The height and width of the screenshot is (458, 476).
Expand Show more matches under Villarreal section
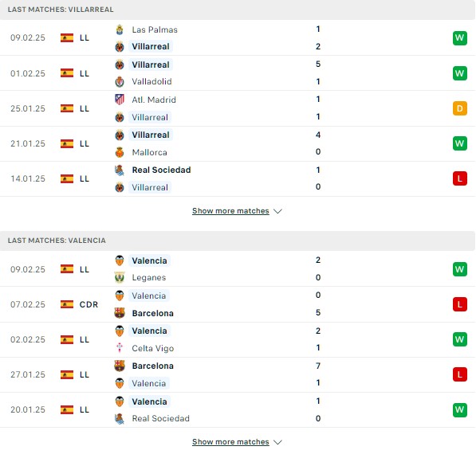pos(230,211)
